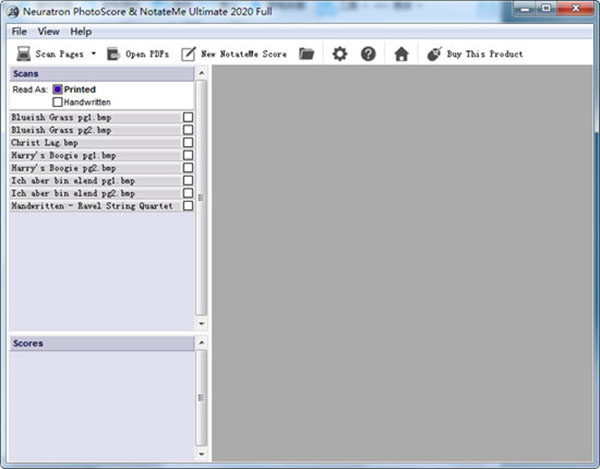Open the Scan Pages dropdown arrow

pyautogui.click(x=93, y=54)
